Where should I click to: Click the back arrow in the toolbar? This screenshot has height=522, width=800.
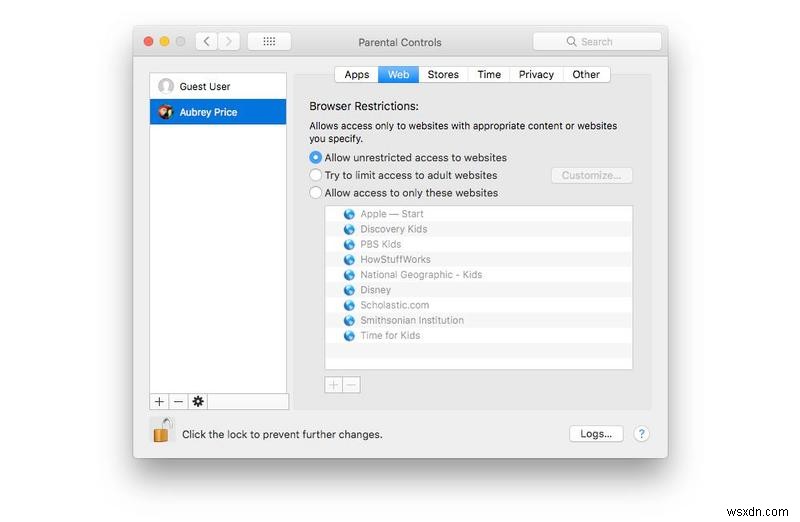click(207, 41)
